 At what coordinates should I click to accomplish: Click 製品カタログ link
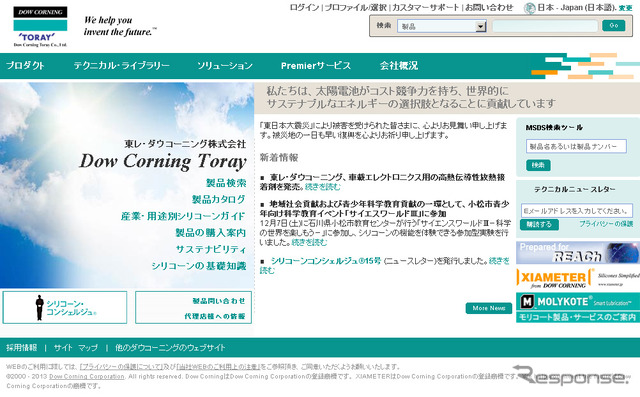click(219, 200)
